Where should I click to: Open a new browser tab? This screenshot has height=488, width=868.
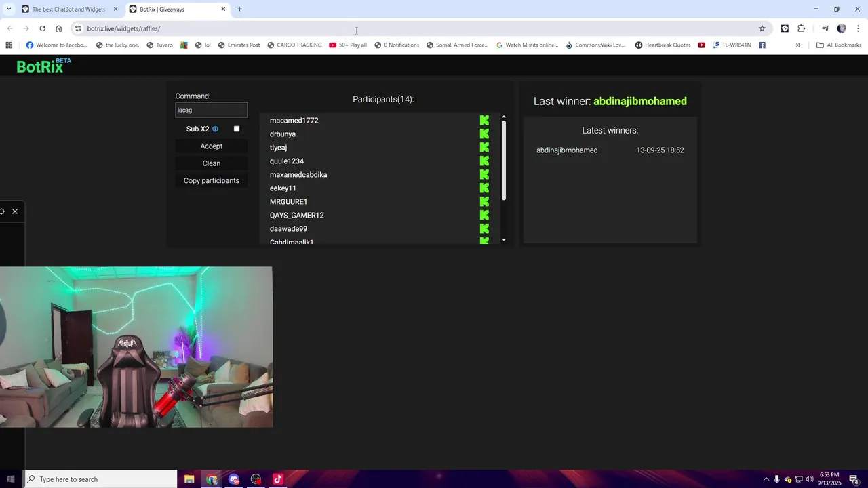point(239,9)
